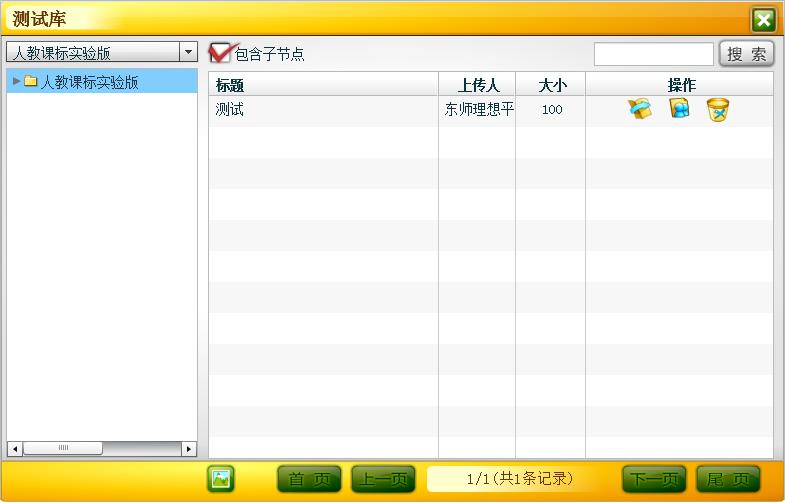The height and width of the screenshot is (503, 785).
Task: Focus the search text field
Action: pos(653,54)
